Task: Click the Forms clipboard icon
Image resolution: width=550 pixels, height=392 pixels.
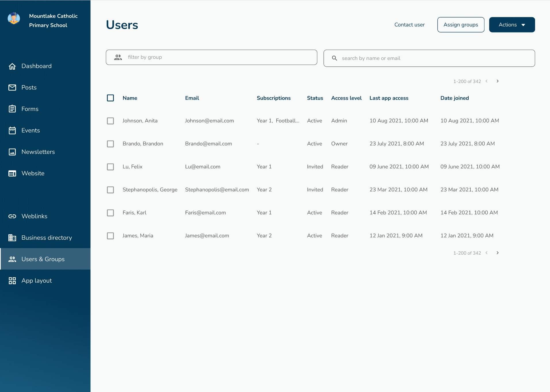Action: coord(12,109)
